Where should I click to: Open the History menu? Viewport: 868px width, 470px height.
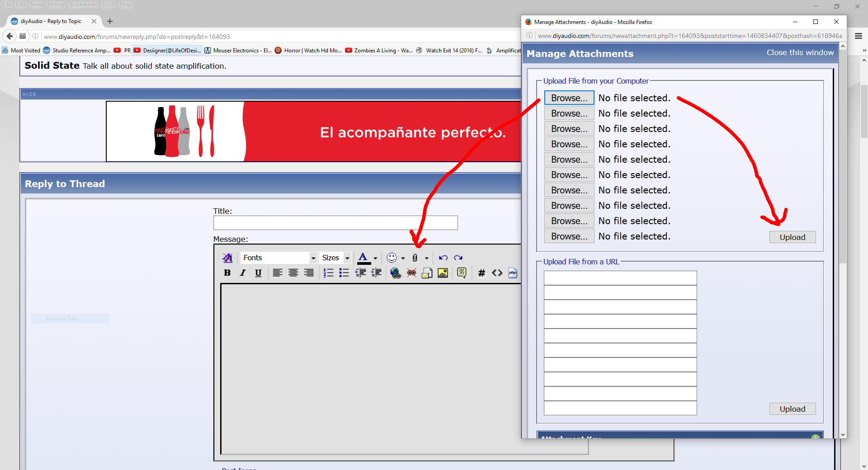click(x=56, y=5)
